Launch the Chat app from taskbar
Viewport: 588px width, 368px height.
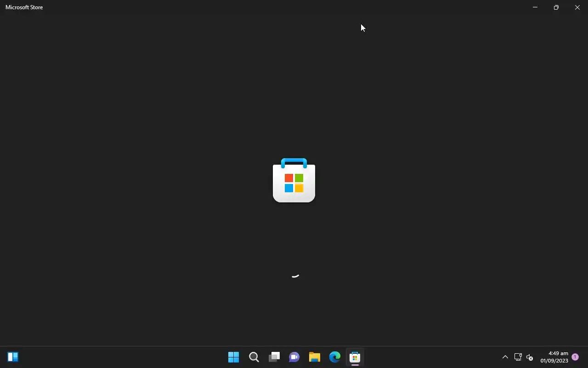pyautogui.click(x=294, y=357)
